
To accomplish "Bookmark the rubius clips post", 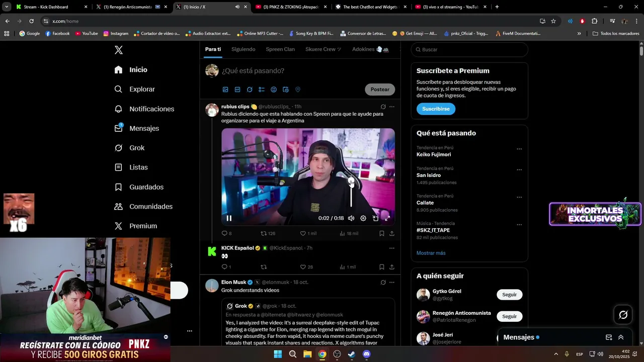I will [382, 233].
